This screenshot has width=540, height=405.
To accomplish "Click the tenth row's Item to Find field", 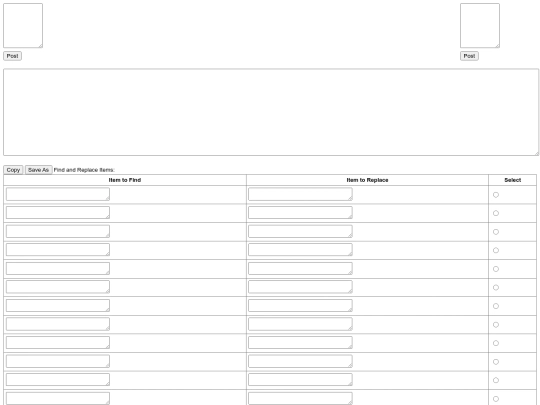I will [x=58, y=361].
